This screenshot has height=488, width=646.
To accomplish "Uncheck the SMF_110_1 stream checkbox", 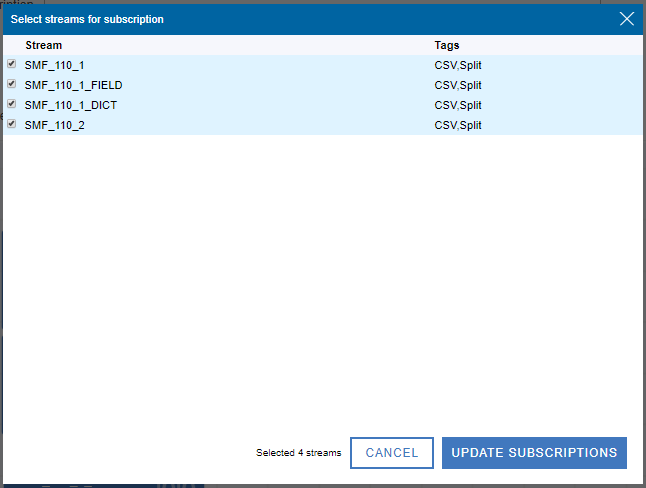I will pos(12,64).
